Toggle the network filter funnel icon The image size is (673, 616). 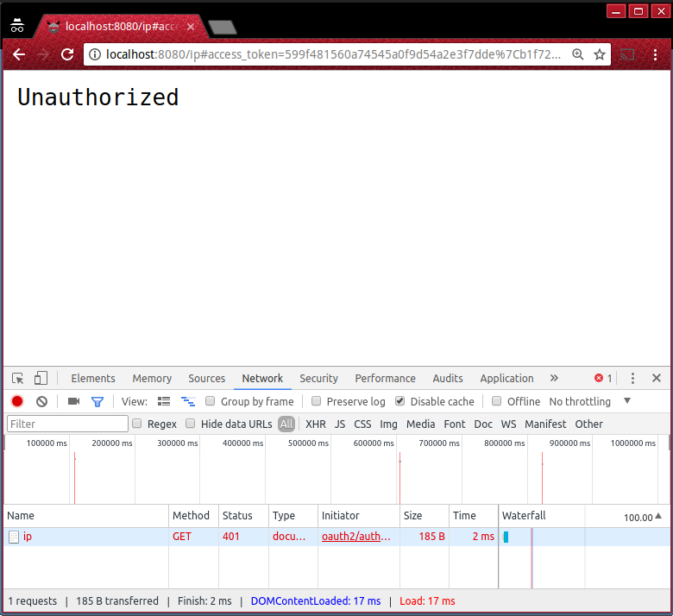pos(97,402)
